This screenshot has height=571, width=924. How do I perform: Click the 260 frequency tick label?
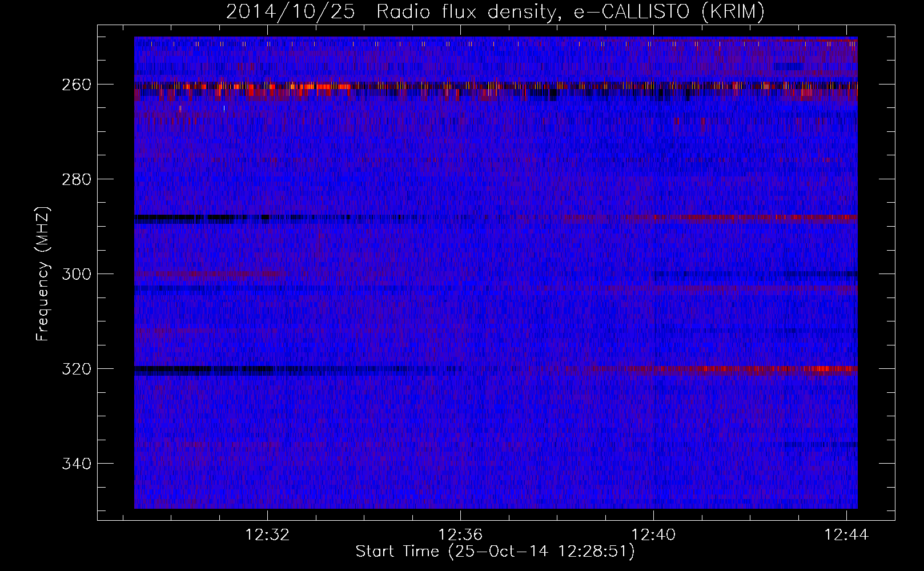(x=76, y=85)
